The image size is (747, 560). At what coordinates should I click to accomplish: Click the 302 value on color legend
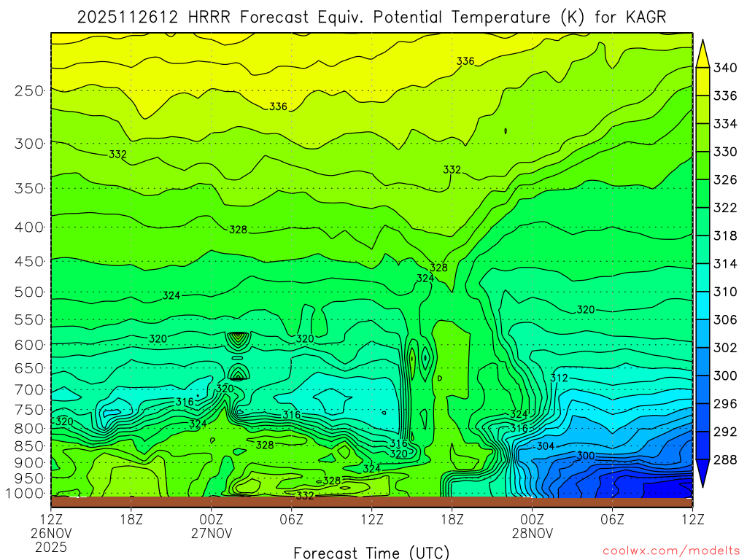pyautogui.click(x=725, y=348)
